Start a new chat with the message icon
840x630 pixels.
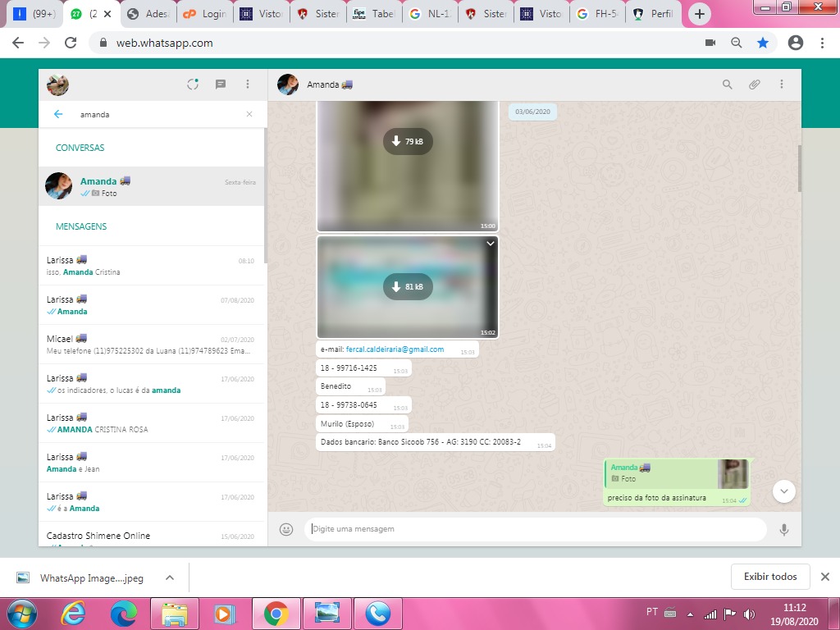point(221,84)
